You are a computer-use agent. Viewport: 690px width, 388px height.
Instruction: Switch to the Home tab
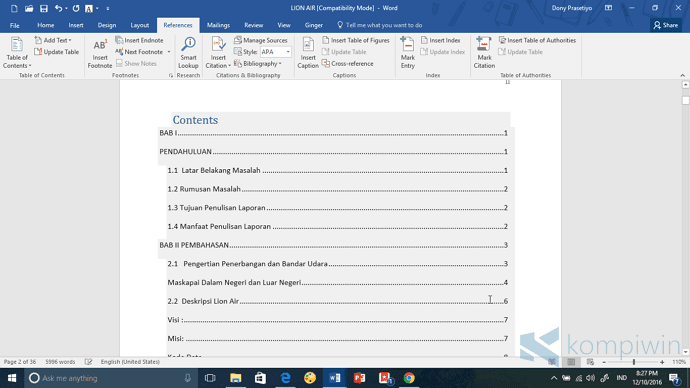point(46,25)
